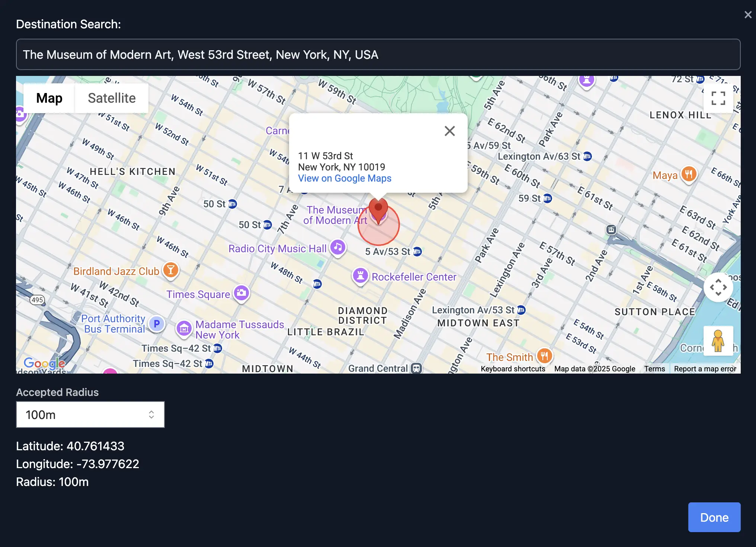Screen dimensions: 756x547
Task: Click the red destination marker pin
Action: tap(378, 211)
